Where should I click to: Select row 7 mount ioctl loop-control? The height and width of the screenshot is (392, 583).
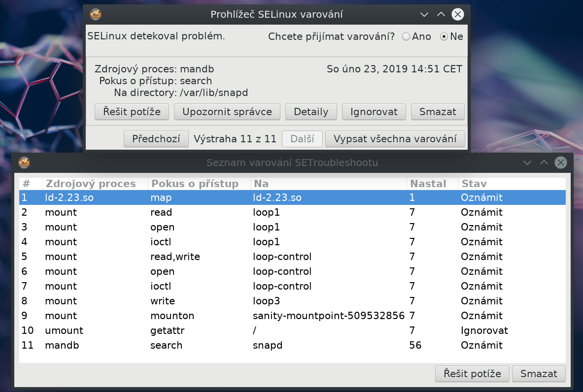coord(292,286)
